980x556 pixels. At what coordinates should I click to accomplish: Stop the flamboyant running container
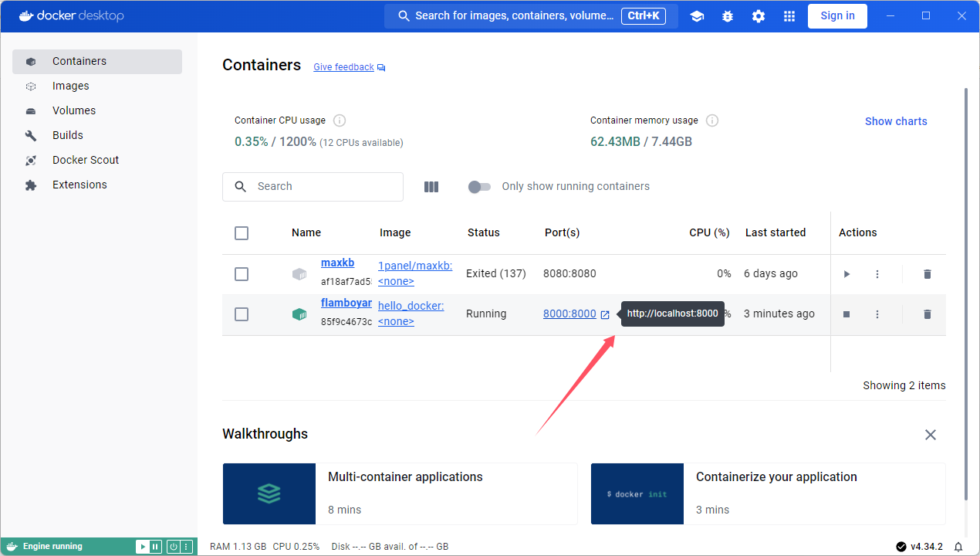tap(847, 314)
